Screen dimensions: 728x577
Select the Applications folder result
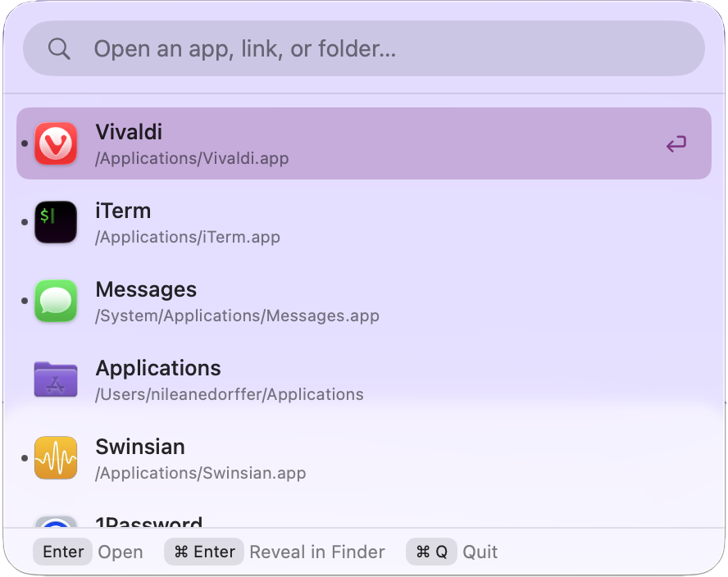pos(328,379)
